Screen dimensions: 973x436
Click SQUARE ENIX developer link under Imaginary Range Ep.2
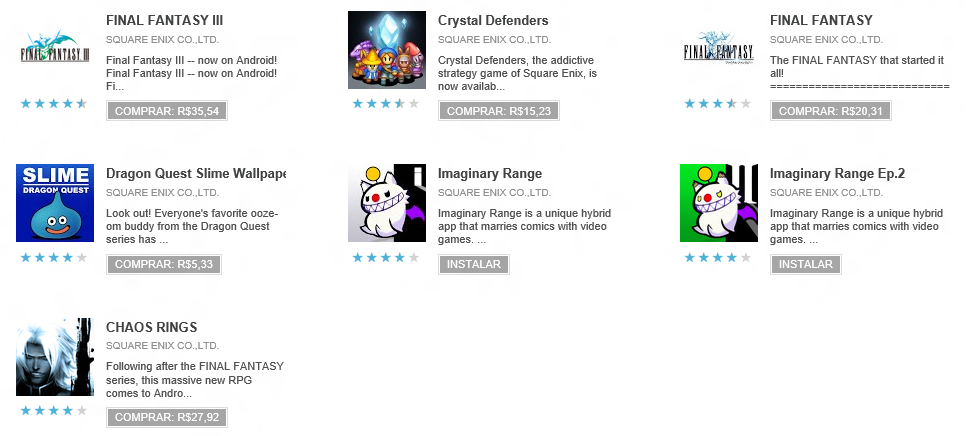click(x=826, y=192)
